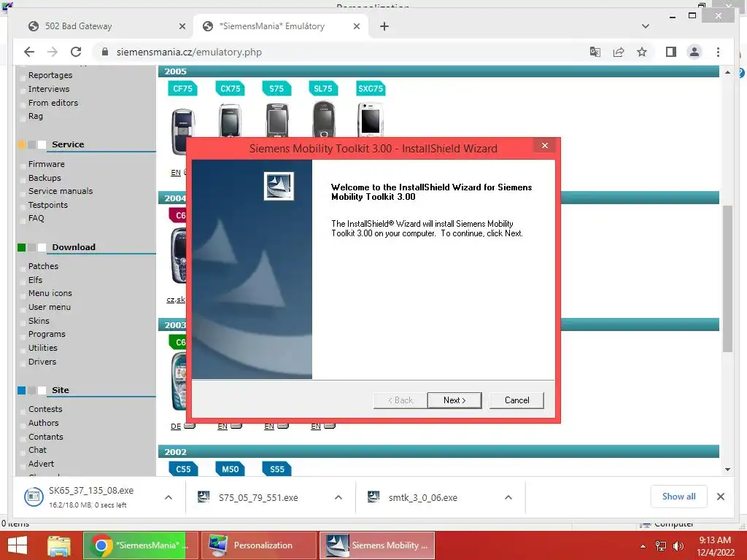Open Chrome profile avatar
Image resolution: width=747 pixels, height=560 pixels.
694,52
